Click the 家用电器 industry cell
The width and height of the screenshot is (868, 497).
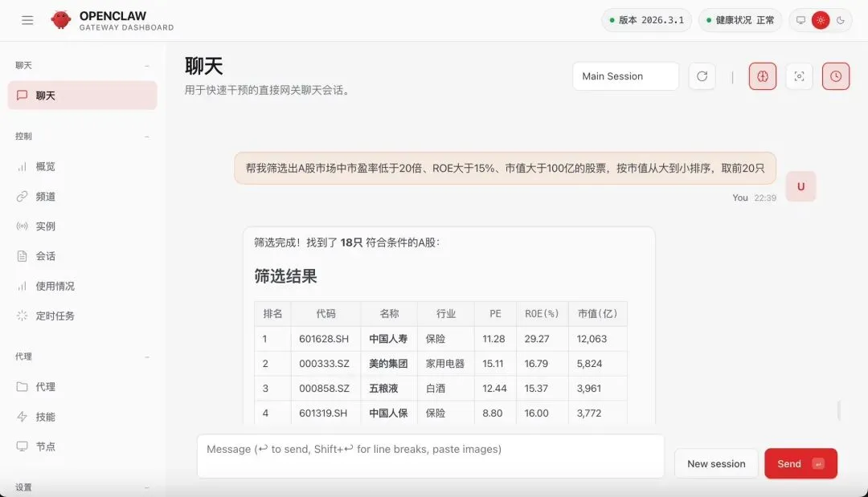pos(445,364)
